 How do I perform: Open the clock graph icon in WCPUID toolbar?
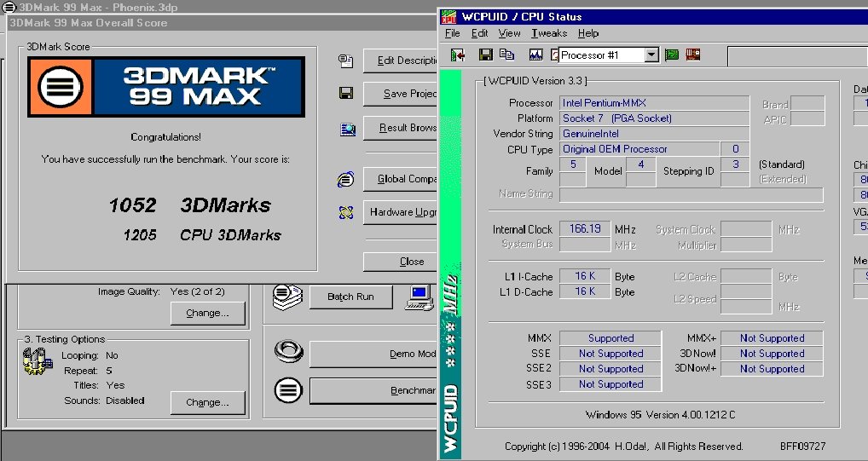tap(535, 55)
